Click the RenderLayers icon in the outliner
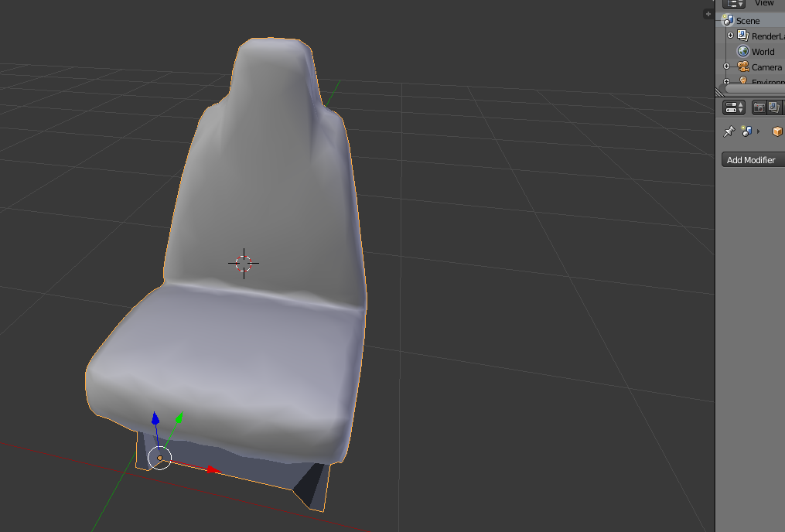The image size is (785, 532). [x=743, y=36]
